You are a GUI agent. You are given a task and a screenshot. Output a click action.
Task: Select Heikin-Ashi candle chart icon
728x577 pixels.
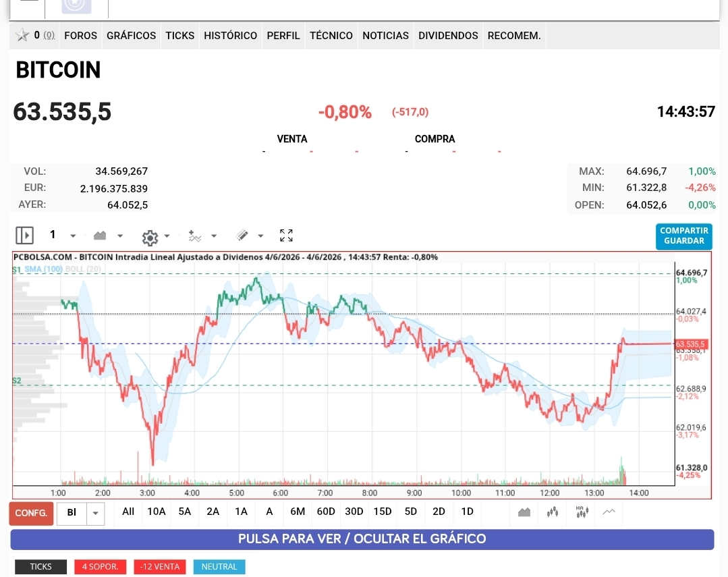(582, 512)
